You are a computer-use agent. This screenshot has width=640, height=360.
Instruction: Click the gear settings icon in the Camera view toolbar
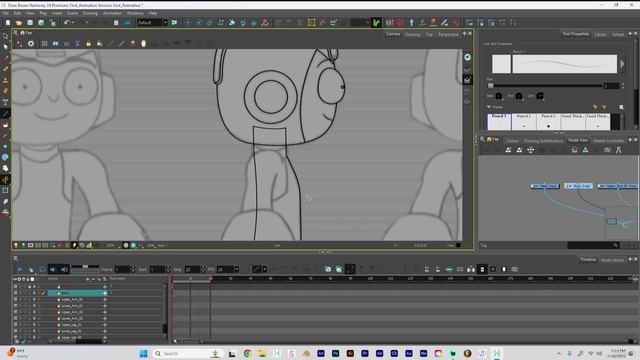click(x=31, y=44)
